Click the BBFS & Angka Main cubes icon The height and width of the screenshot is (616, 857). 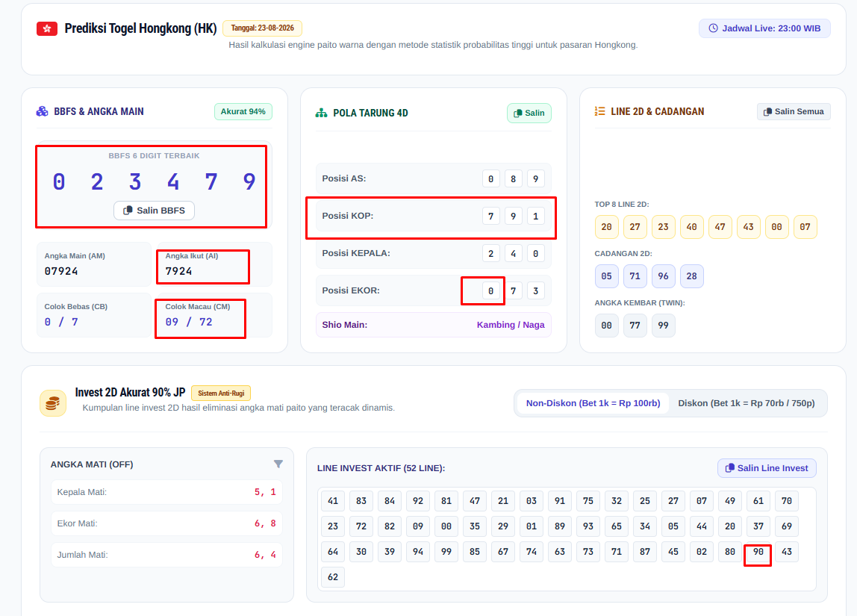click(x=42, y=111)
